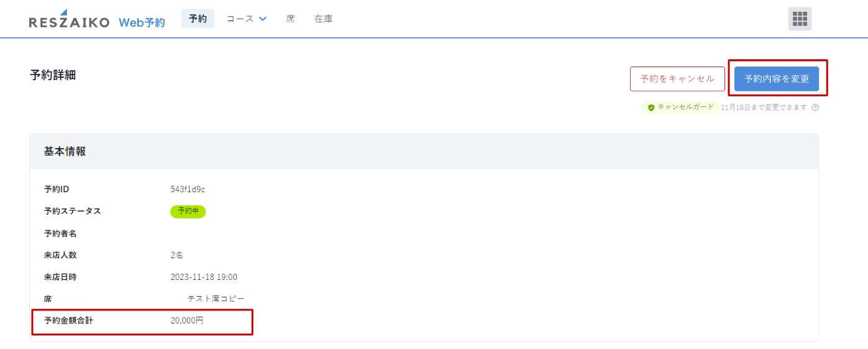The width and height of the screenshot is (868, 349).
Task: Click the Web予約 title link
Action: point(142,22)
